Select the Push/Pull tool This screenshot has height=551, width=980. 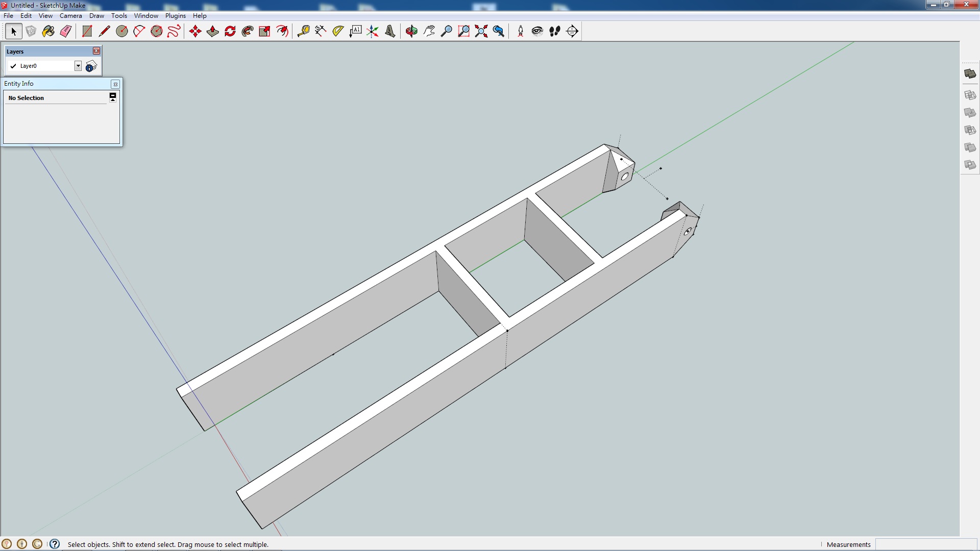coord(213,32)
